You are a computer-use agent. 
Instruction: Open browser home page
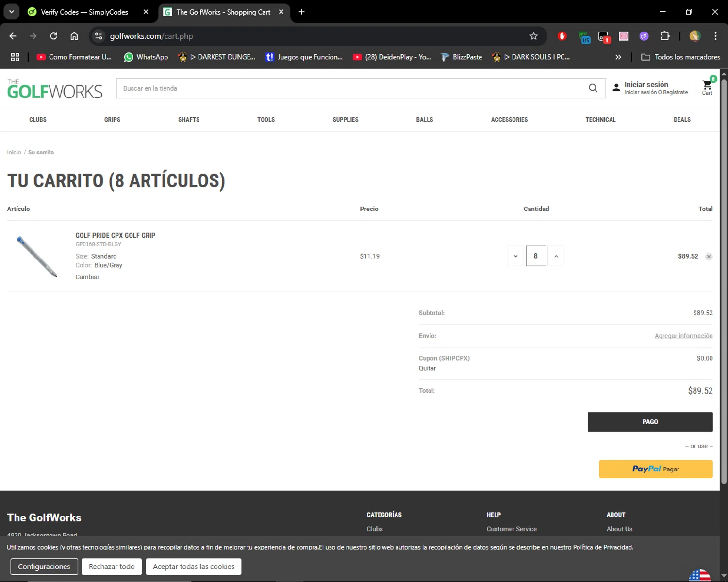(74, 36)
